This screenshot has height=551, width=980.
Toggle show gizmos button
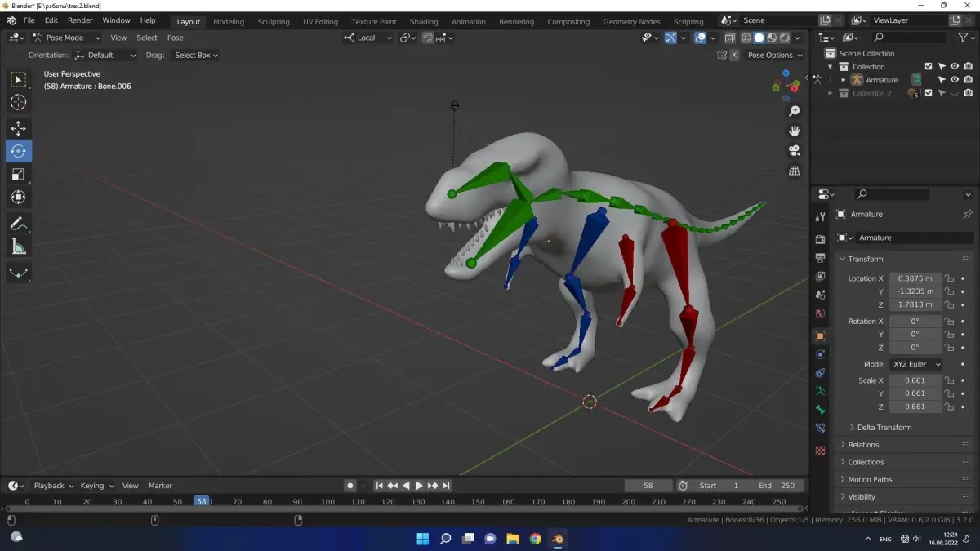[670, 38]
